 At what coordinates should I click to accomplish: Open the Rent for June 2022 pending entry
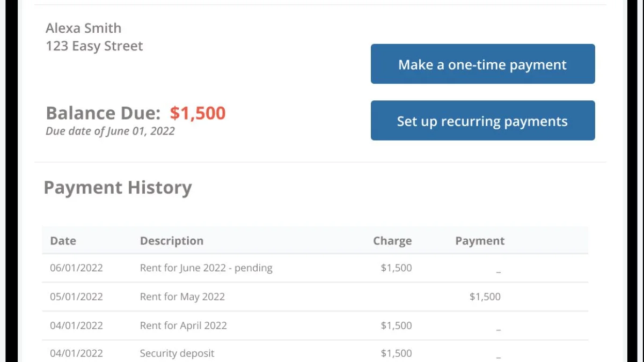click(206, 268)
